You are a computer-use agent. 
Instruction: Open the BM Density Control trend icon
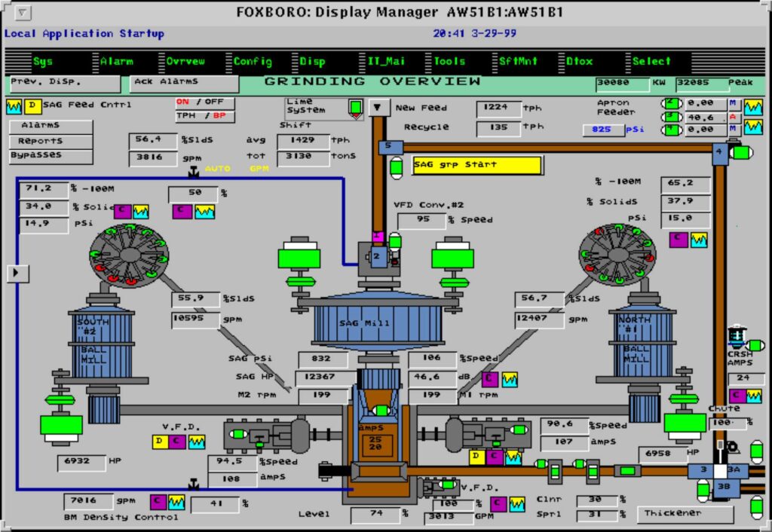pyautogui.click(x=176, y=500)
